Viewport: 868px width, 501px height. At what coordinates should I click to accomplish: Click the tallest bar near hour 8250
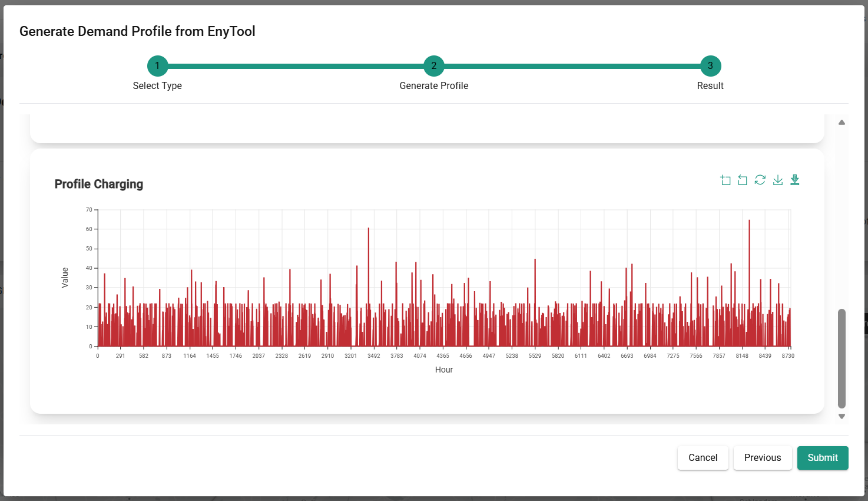(749, 283)
